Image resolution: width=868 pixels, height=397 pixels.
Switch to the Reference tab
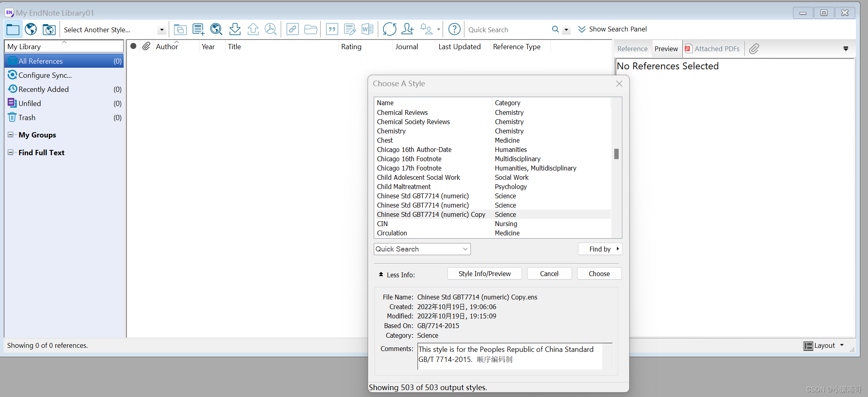(x=632, y=49)
